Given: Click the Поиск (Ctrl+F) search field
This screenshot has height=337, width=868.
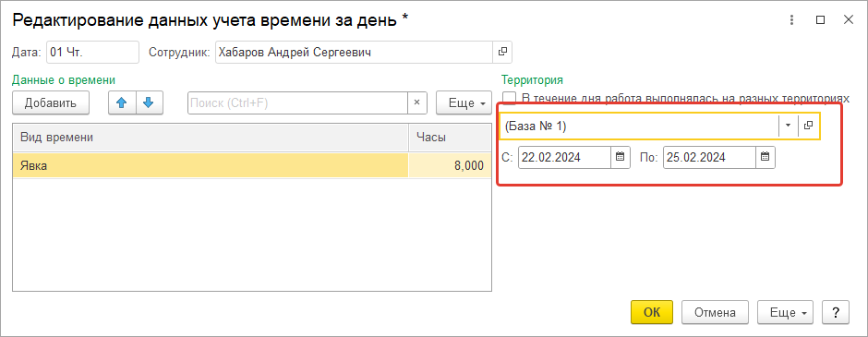Looking at the screenshot, I should tap(298, 102).
